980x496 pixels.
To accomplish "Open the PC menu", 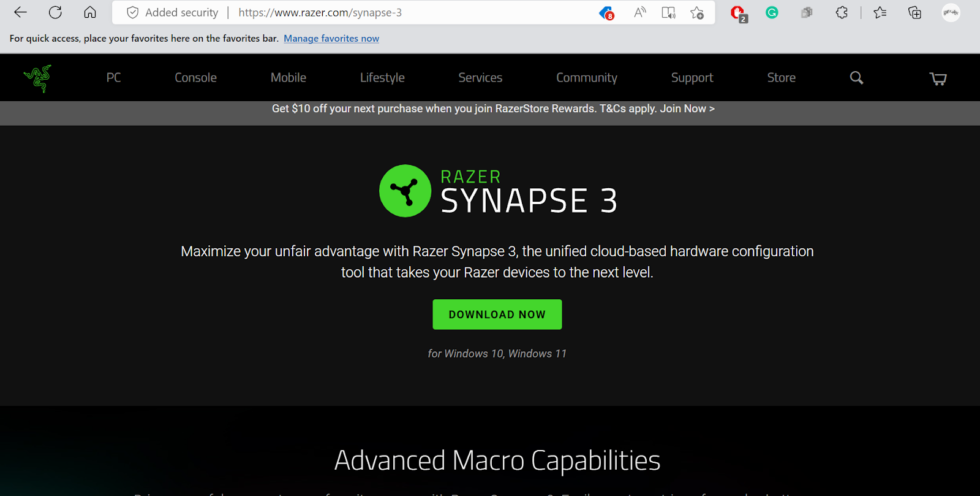I will pyautogui.click(x=113, y=78).
